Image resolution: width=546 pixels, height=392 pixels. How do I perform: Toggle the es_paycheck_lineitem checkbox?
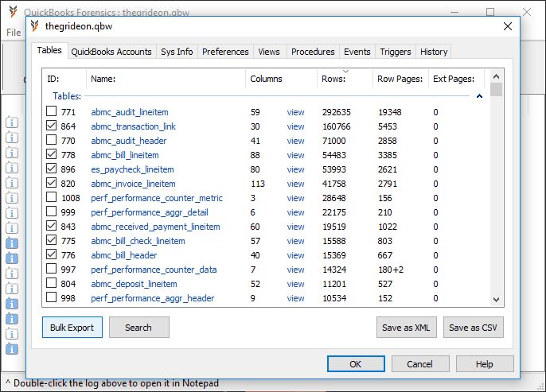pos(51,169)
